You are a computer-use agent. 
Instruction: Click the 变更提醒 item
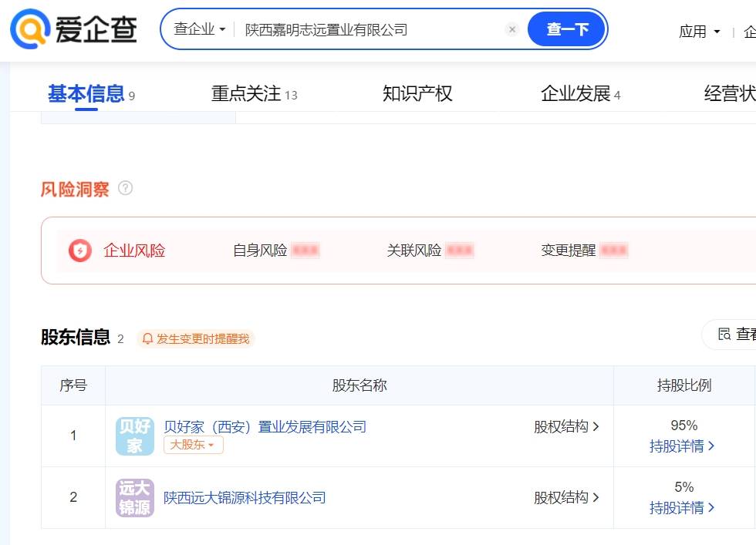[585, 251]
